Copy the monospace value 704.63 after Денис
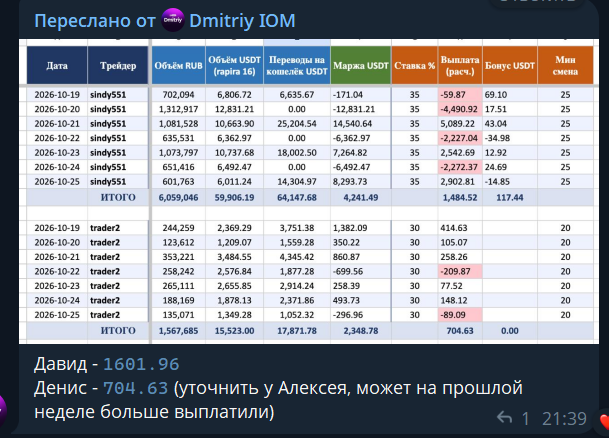Screen dimensions: 609x438 (136, 388)
